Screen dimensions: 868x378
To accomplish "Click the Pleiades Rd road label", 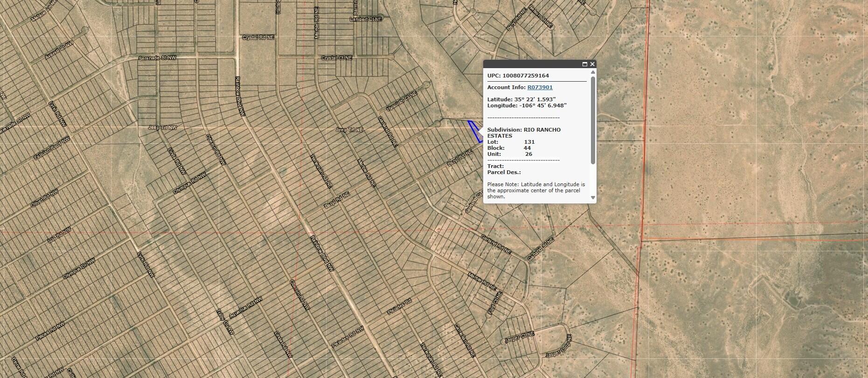I will click(400, 306).
